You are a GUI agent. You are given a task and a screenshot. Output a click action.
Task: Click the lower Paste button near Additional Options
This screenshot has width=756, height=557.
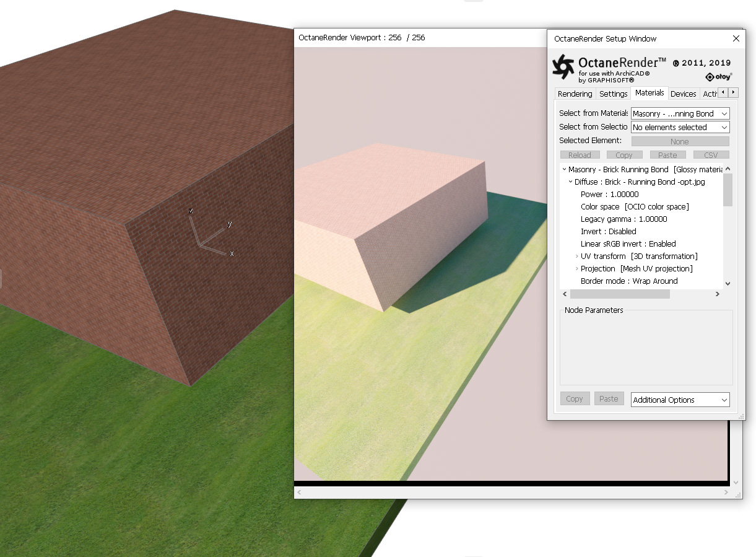pos(609,399)
